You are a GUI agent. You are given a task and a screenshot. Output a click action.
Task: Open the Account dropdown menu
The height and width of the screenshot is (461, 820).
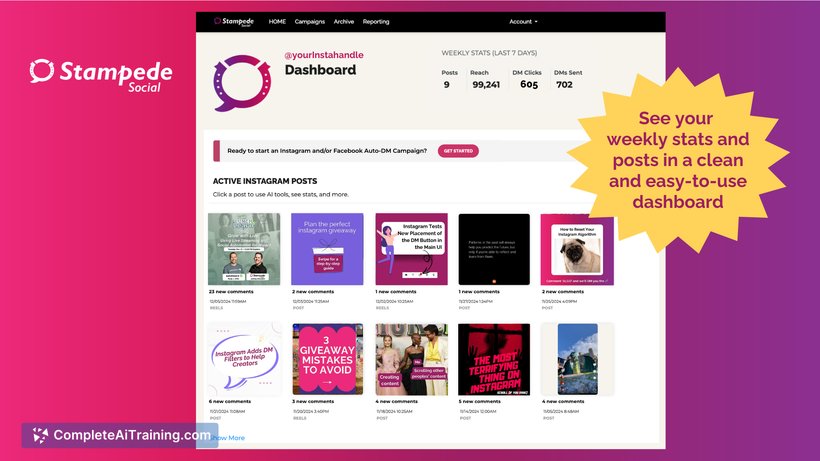tap(523, 21)
